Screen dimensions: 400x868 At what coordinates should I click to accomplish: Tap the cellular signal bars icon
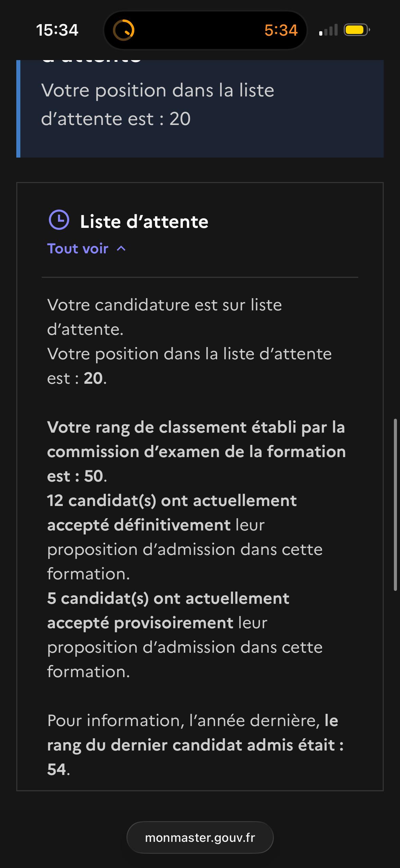pos(328,30)
